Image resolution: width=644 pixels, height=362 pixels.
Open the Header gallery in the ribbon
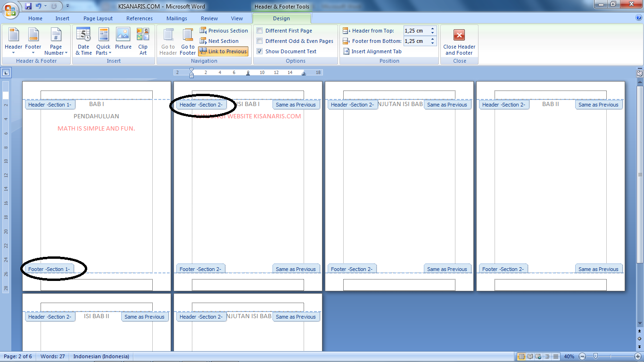14,41
